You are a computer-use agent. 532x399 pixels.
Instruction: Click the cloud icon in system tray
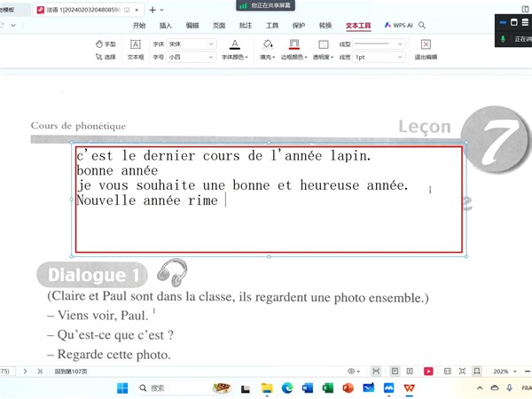pyautogui.click(x=495, y=388)
